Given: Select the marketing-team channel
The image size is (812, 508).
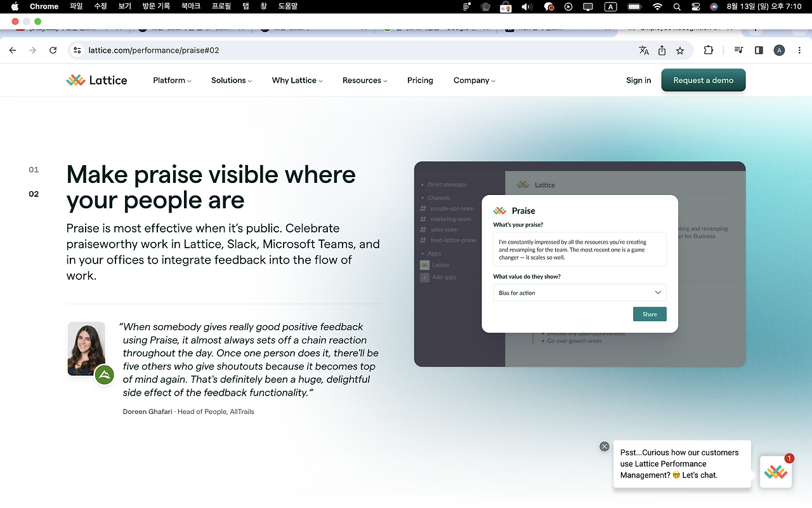Looking at the screenshot, I should pos(451,219).
